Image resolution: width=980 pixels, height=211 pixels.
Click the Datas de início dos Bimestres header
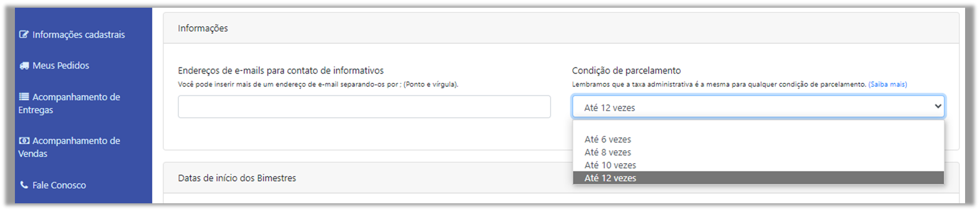[x=237, y=178]
